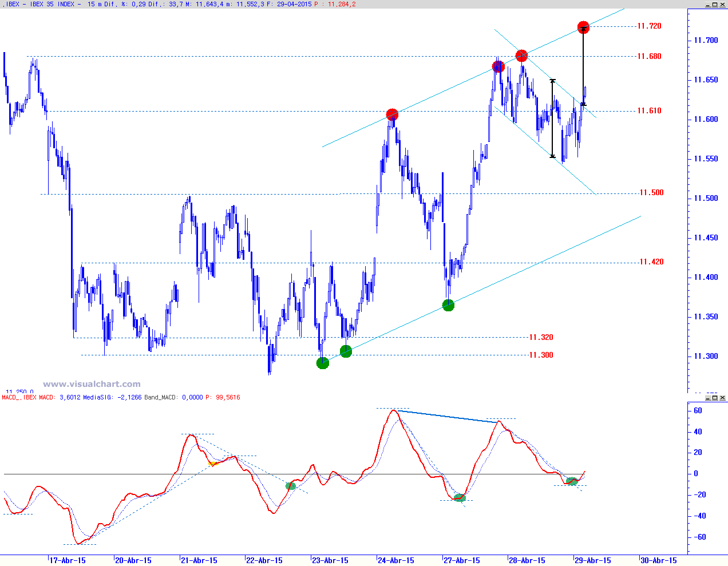
Task: Minimize the MACD indicator pane
Action: (x=707, y=397)
